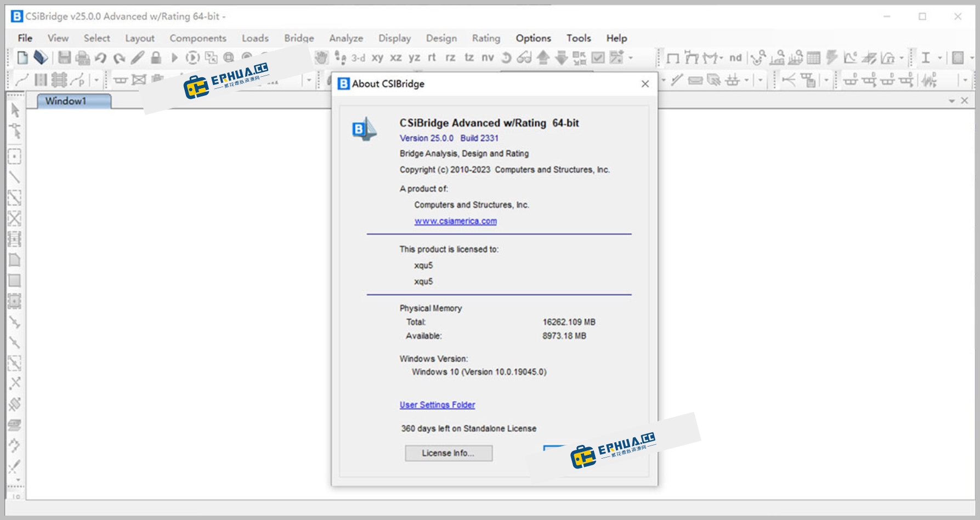This screenshot has height=520, width=980.
Task: Click the New Model icon
Action: click(x=22, y=58)
